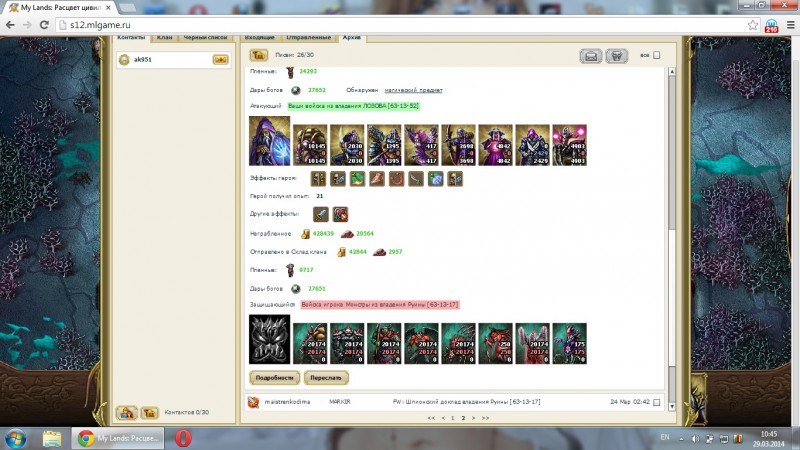Open the Chrome menu icon

click(790, 25)
